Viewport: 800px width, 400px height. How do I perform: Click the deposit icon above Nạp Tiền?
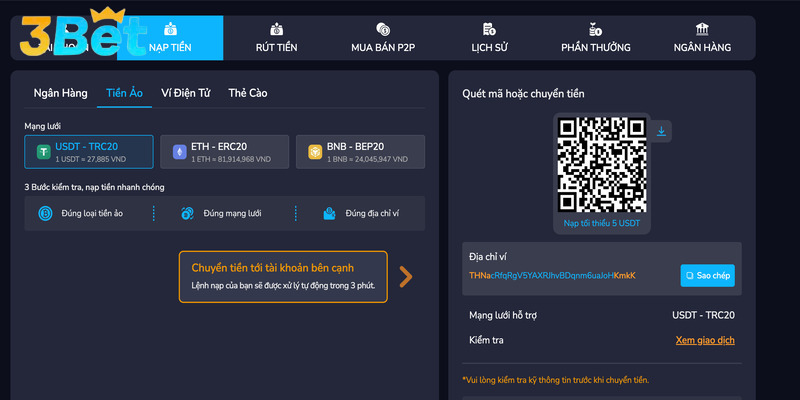coord(170,29)
